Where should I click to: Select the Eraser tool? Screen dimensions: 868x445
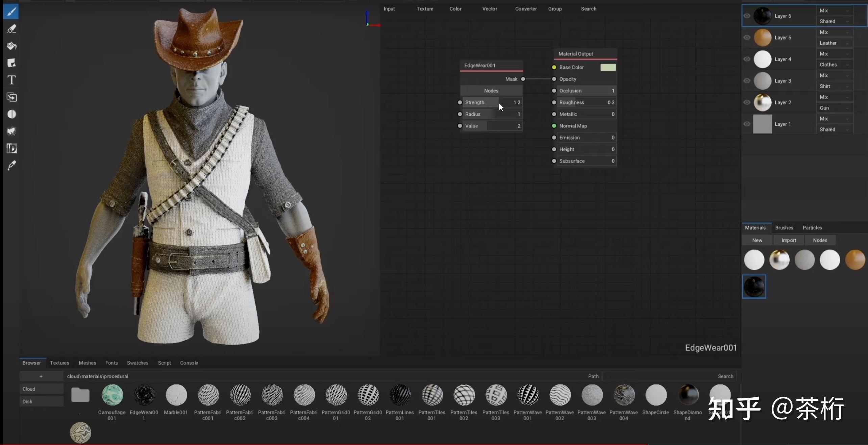12,29
